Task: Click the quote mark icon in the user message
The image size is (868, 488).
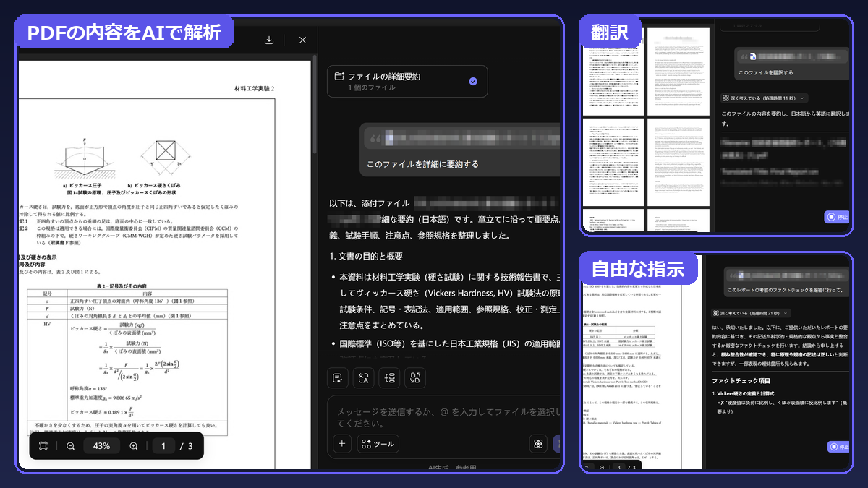Action: pos(375,137)
